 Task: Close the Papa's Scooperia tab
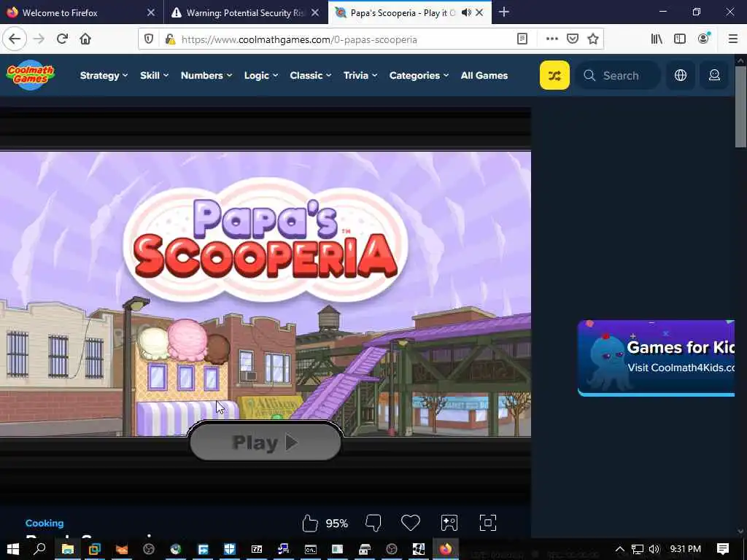click(x=479, y=12)
